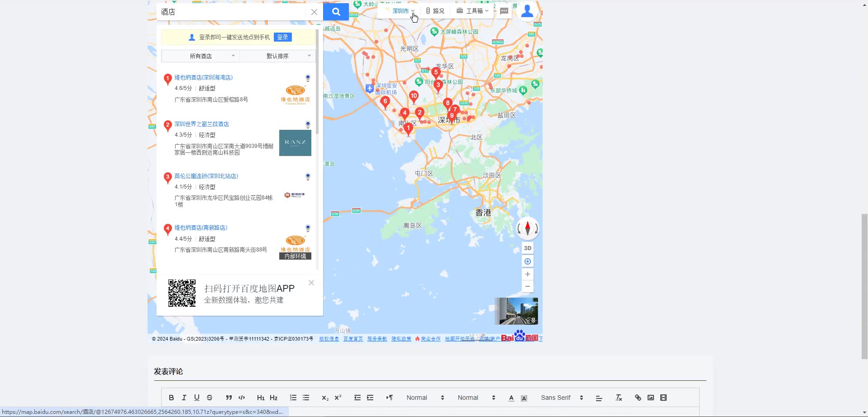Screen dimensions: 868x417
Task: Increase indent in the editor
Action: [370, 398]
